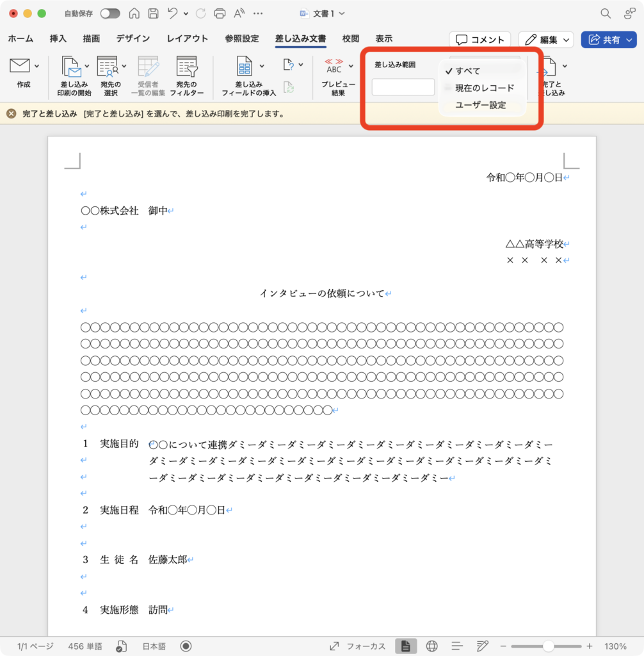Choose 現在のレコード option

point(484,88)
